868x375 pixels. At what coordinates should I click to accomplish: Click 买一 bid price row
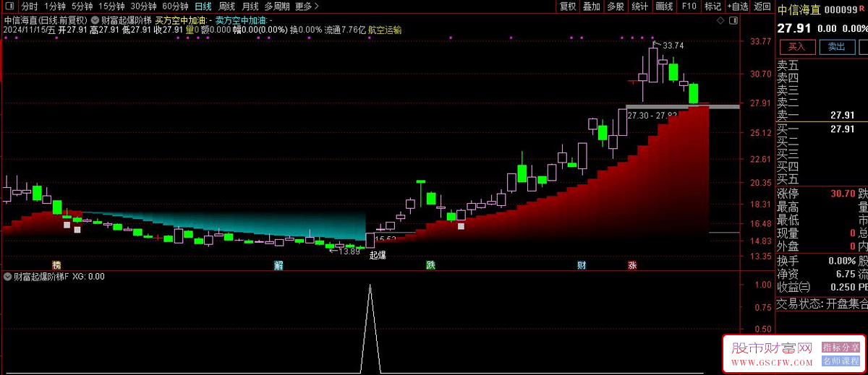coord(822,129)
